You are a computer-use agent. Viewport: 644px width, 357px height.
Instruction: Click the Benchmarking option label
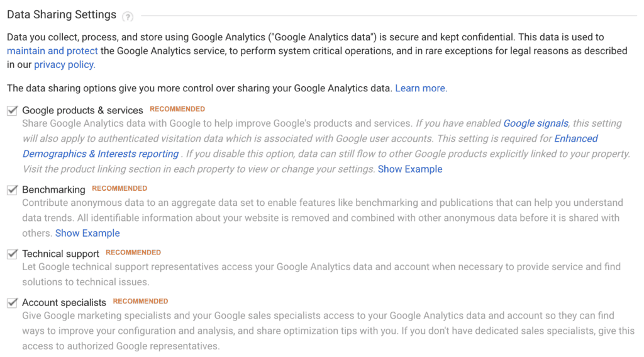54,190
